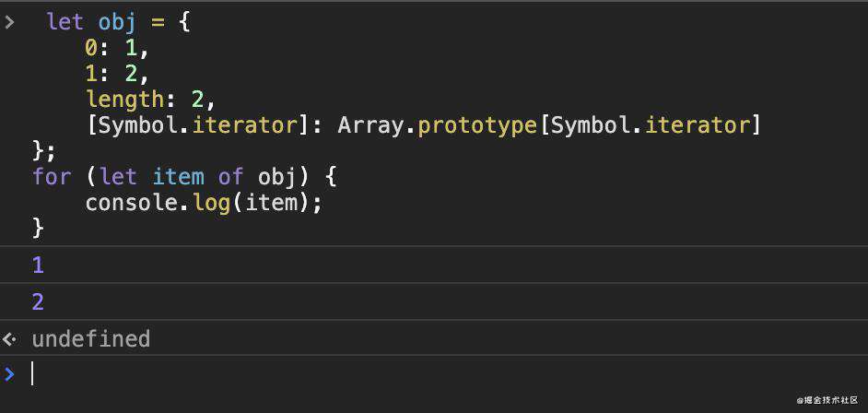This screenshot has width=868, height=413.
Task: Click the log method name
Action: coord(211,203)
